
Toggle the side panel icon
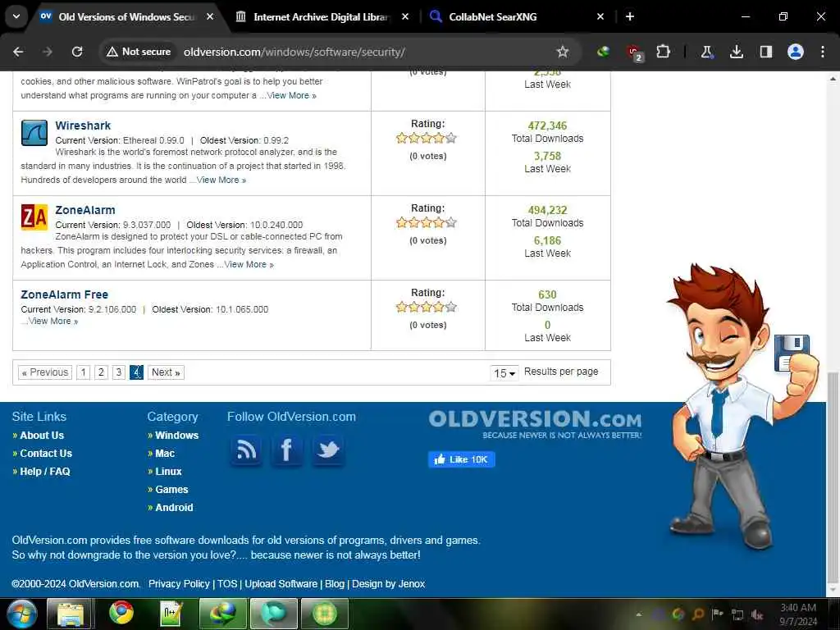(x=766, y=52)
